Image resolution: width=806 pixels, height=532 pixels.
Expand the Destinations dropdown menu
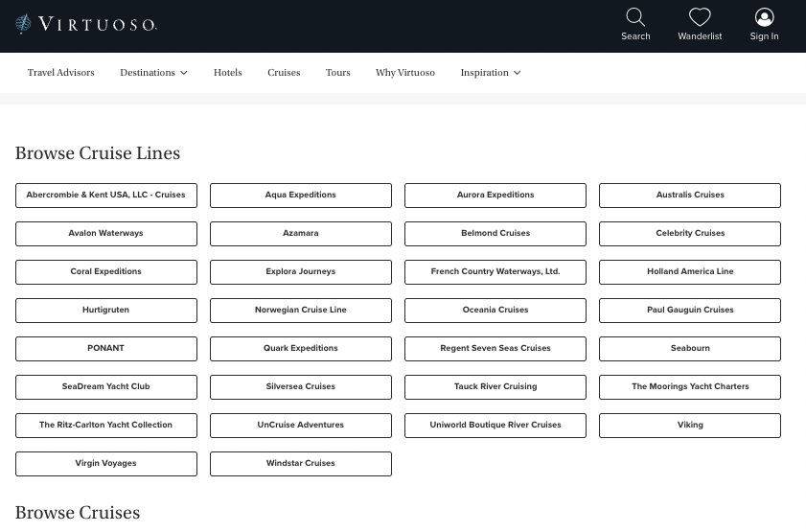click(153, 73)
